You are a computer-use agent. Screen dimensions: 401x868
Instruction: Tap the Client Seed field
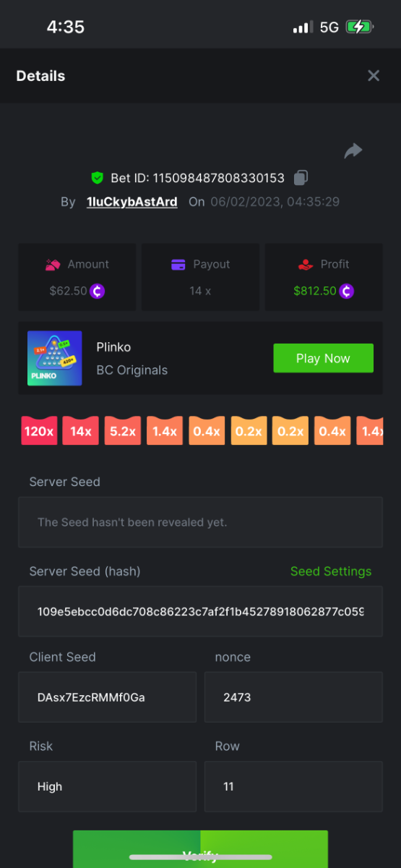coord(107,697)
